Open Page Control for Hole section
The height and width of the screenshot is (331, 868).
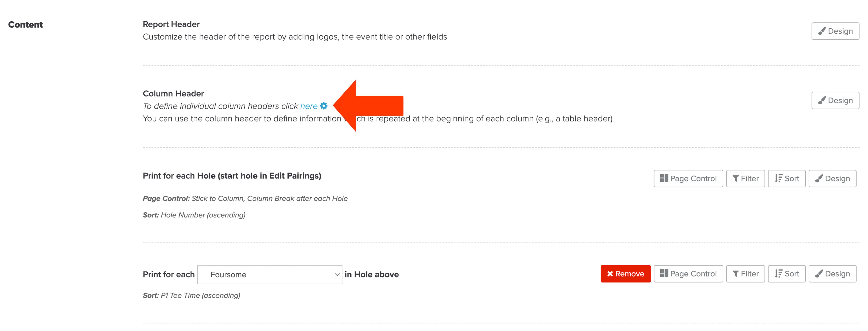688,179
